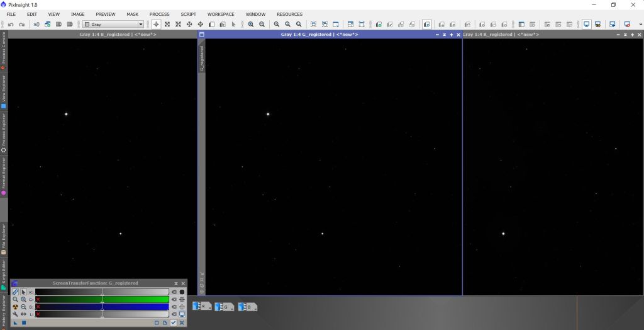Click the Zoom Out magnifier in toolbar
The width and height of the screenshot is (644, 330).
point(262,25)
